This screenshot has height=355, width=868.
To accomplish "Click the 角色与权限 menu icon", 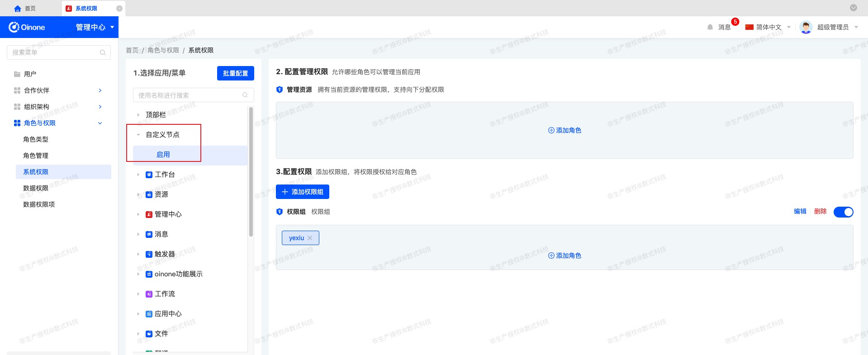I will pyautogui.click(x=17, y=123).
